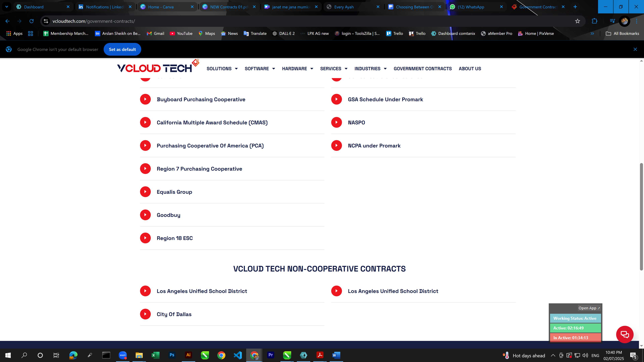The image size is (644, 362).
Task: Reload the page with the refresh icon
Action: click(x=32, y=21)
